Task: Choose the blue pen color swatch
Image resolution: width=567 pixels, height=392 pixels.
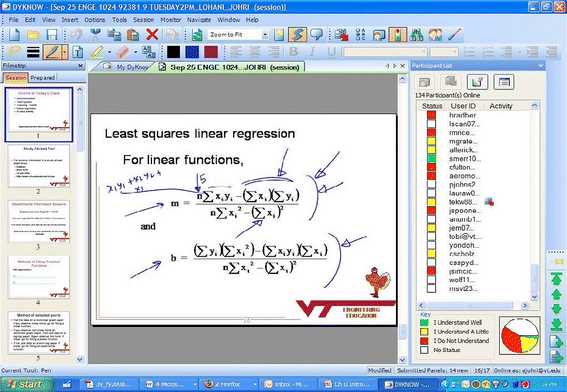Action: pyautogui.click(x=192, y=52)
